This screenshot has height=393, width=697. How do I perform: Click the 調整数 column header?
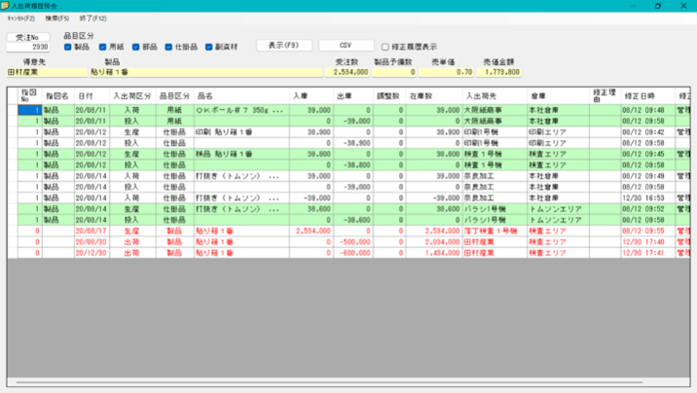(x=389, y=96)
